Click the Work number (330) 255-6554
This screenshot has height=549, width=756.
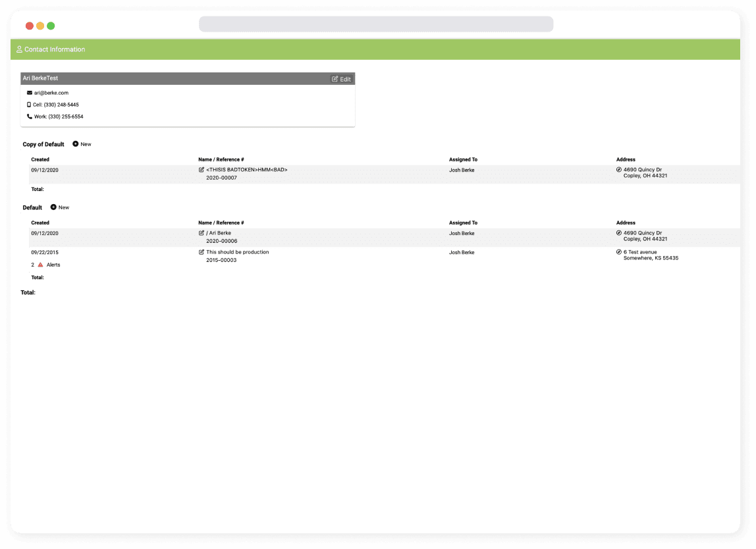(66, 117)
